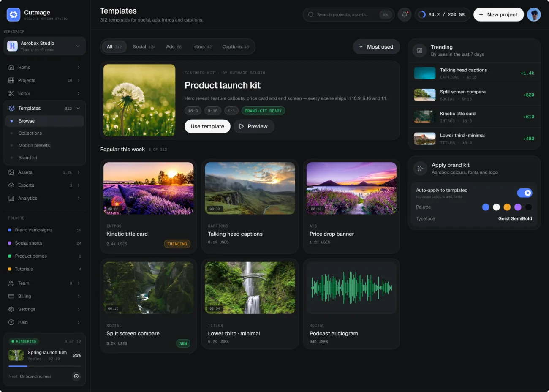The image size is (549, 392).
Task: Collapse the Templates sidebar section
Action: click(78, 109)
